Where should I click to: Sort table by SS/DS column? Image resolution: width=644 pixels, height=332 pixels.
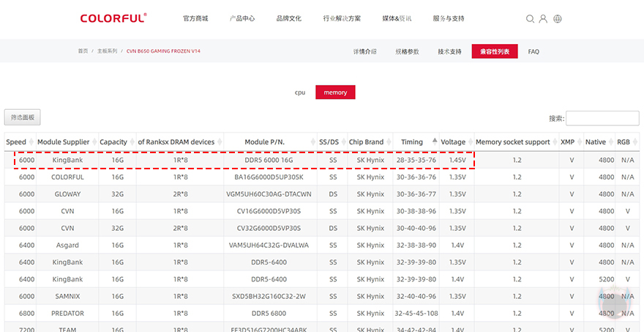(332, 142)
